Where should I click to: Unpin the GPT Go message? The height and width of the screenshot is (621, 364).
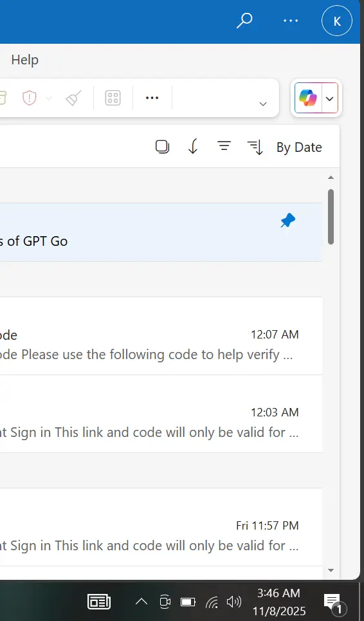tap(288, 221)
